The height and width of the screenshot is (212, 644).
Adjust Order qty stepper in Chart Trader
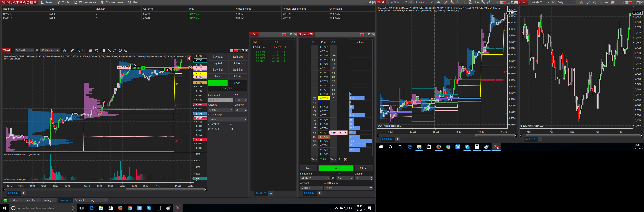click(x=246, y=110)
